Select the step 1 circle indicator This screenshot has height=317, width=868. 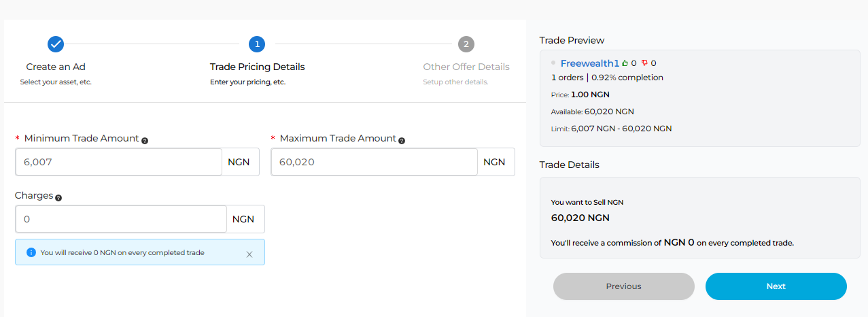pyautogui.click(x=257, y=44)
